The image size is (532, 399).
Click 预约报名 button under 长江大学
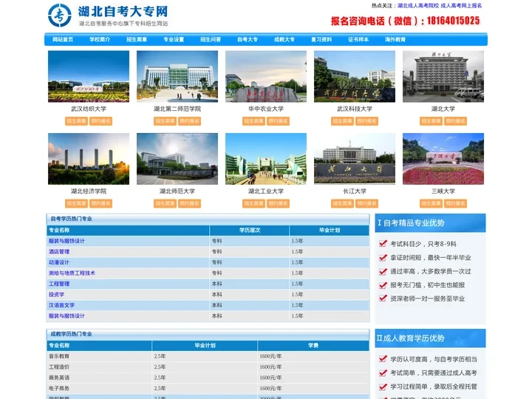point(366,204)
